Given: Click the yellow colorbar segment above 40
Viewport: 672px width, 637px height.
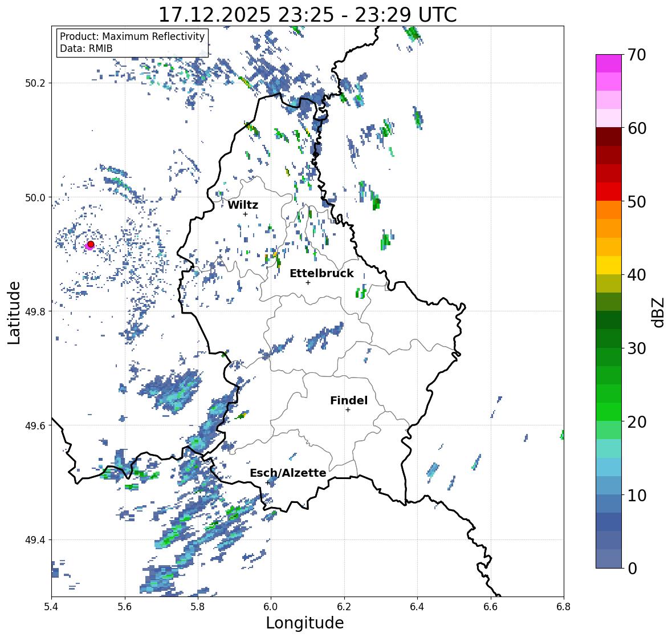Looking at the screenshot, I should tap(609, 265).
